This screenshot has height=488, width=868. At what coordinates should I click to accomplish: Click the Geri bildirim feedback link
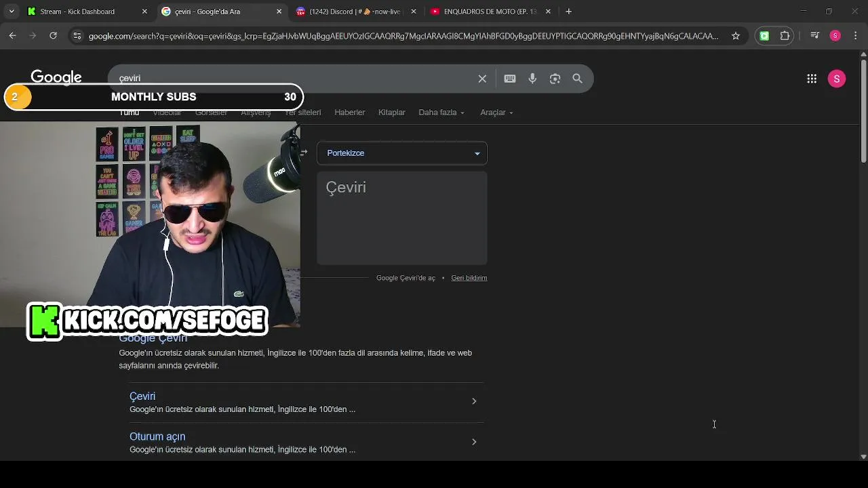469,278
